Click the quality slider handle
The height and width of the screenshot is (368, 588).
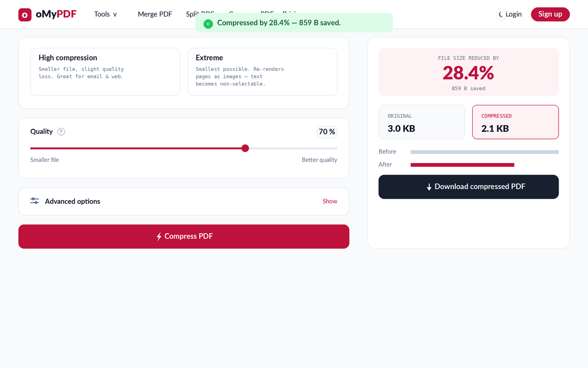[x=245, y=148]
